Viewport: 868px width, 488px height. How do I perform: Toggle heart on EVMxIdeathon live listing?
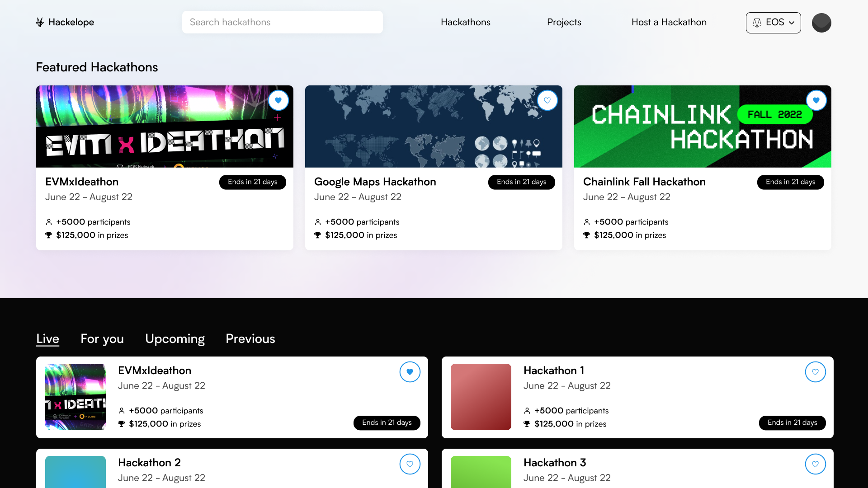(x=410, y=372)
